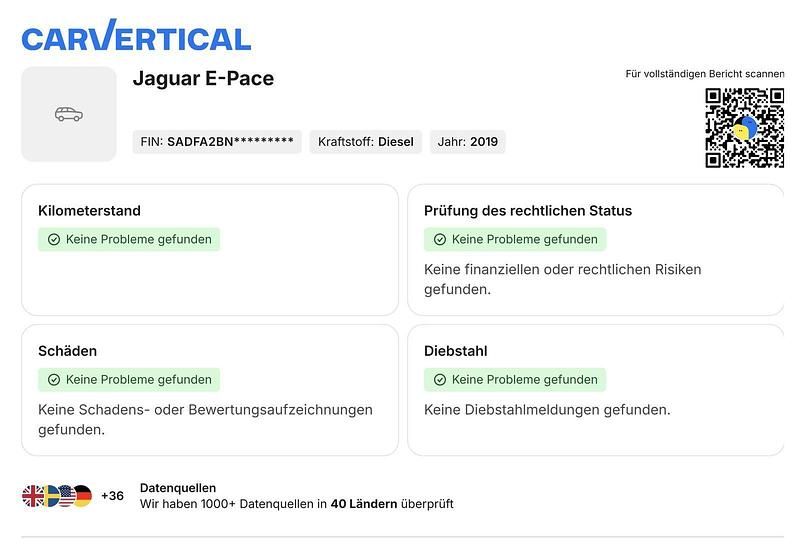Click the Datenquellen label
The width and height of the screenshot is (800, 555).
point(178,488)
